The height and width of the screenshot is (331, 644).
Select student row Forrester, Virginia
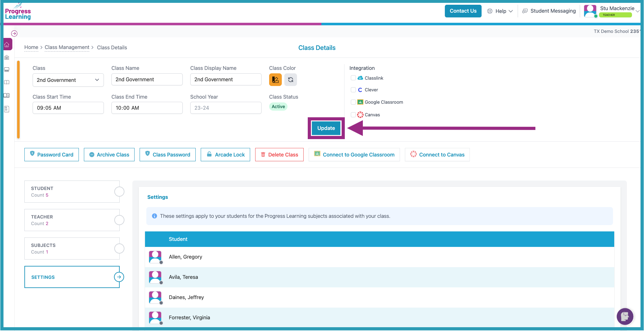point(380,318)
